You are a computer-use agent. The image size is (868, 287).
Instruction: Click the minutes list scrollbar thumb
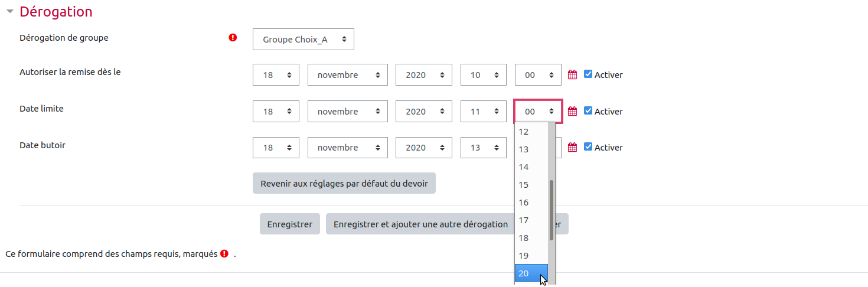tap(552, 210)
